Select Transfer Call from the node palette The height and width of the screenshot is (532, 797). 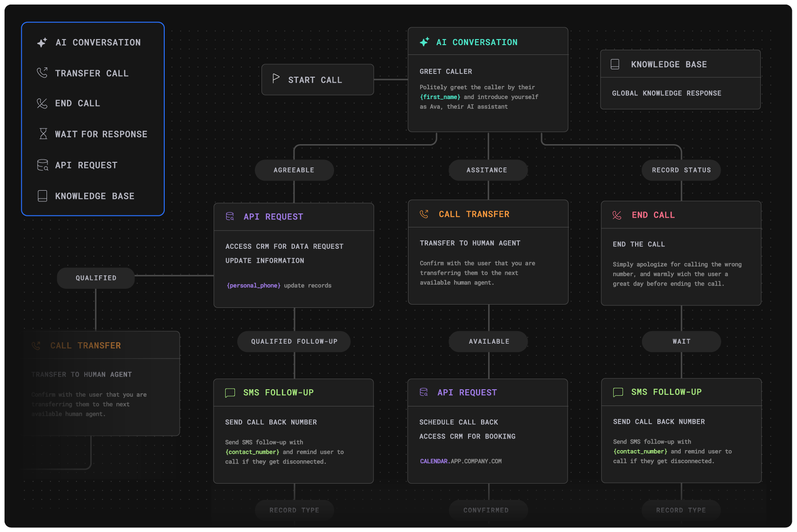[92, 73]
